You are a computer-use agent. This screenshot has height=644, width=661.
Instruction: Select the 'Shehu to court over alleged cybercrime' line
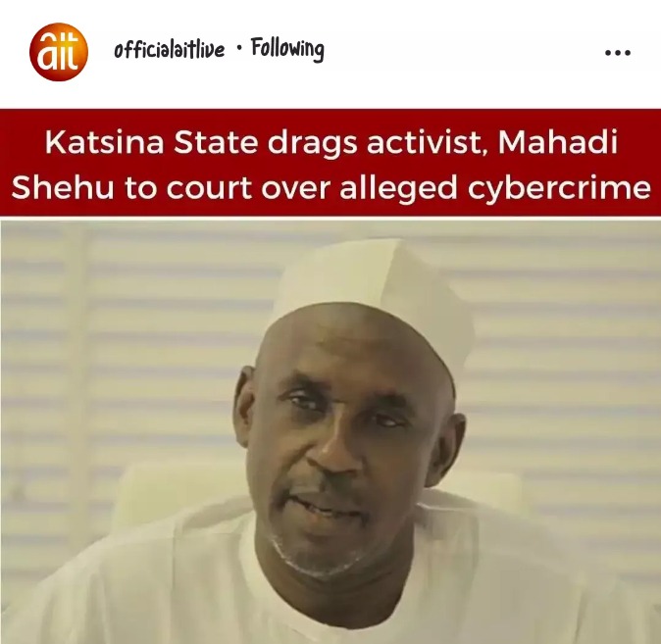pyautogui.click(x=331, y=187)
